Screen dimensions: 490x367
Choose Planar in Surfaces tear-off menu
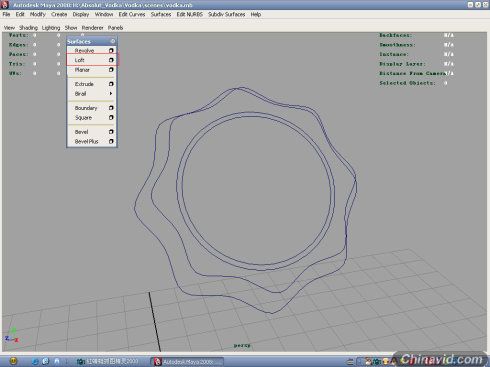82,70
